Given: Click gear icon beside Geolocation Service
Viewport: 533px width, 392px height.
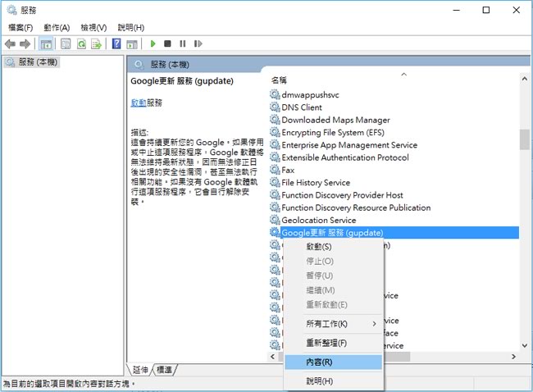Looking at the screenshot, I should (x=275, y=220).
